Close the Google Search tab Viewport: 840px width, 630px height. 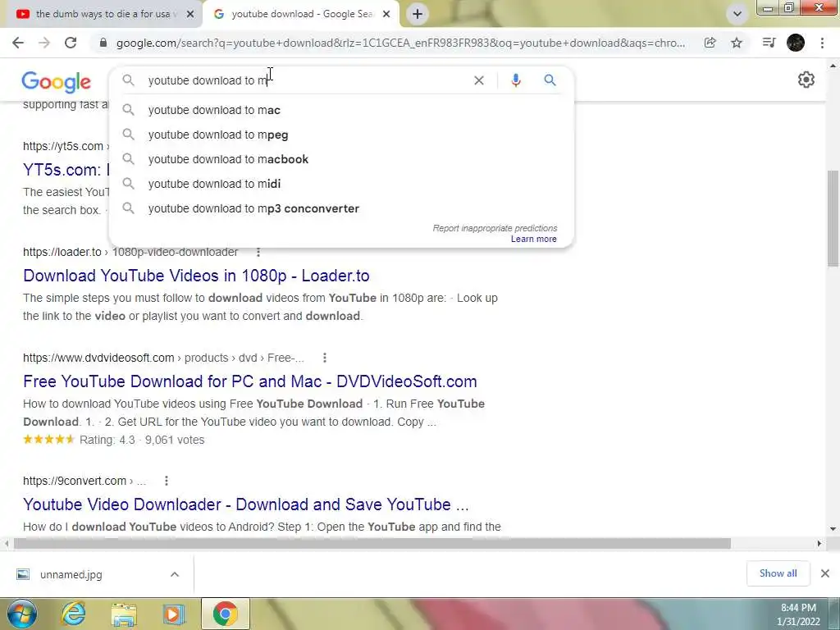[386, 15]
